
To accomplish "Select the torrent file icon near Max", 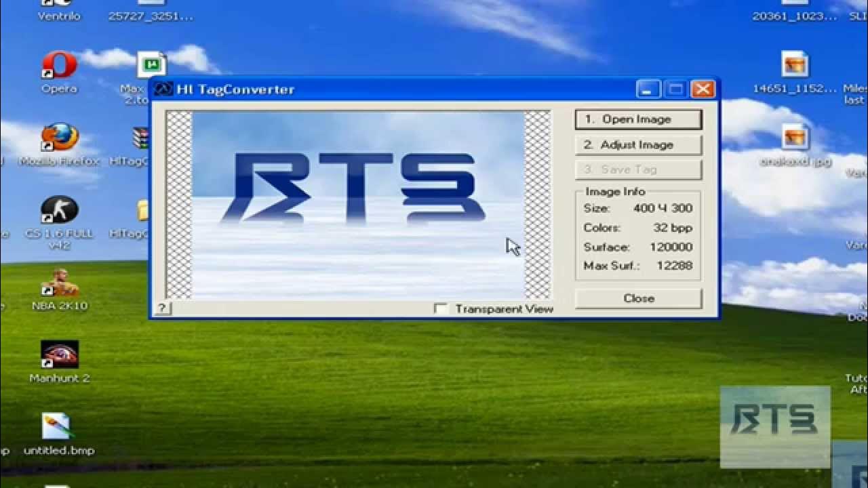I will 152,66.
